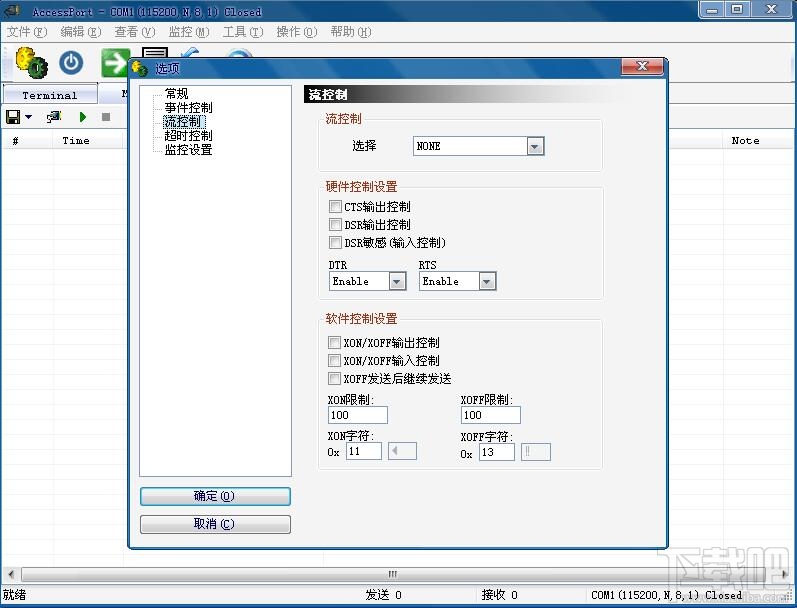Image resolution: width=797 pixels, height=608 pixels.
Task: Enable XON/XOFF输出控制 checkbox
Action: pyautogui.click(x=334, y=342)
